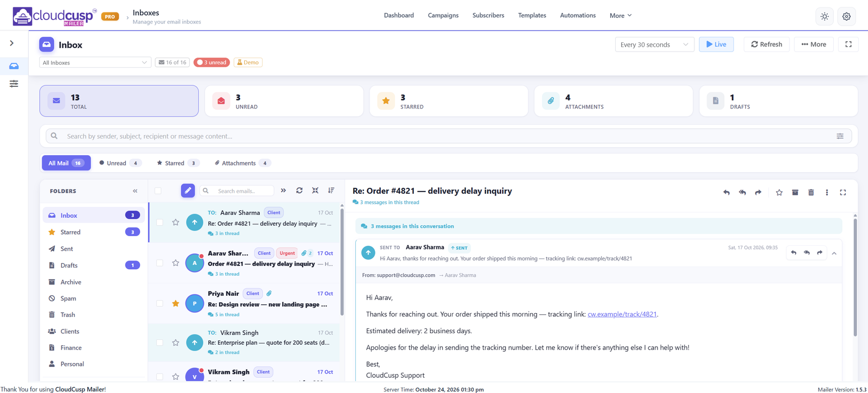Click the forward arrow in the thread header
Screen dimensions: 868x393
pos(758,192)
